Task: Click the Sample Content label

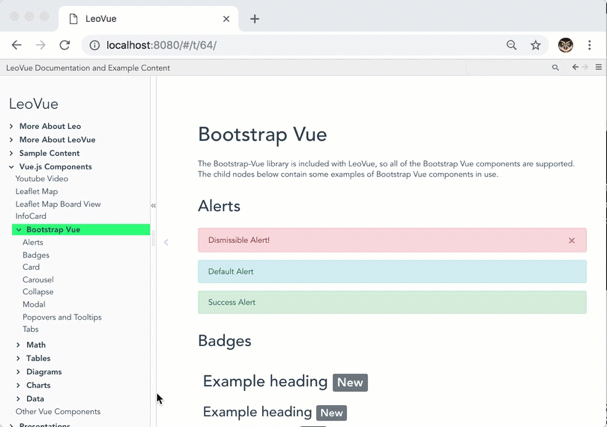Action: coord(50,153)
